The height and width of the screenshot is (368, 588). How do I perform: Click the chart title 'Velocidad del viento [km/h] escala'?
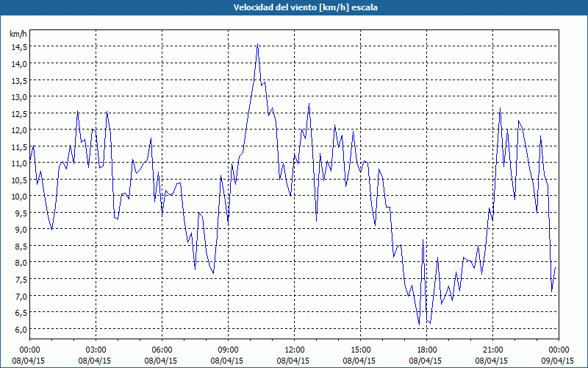pyautogui.click(x=305, y=7)
